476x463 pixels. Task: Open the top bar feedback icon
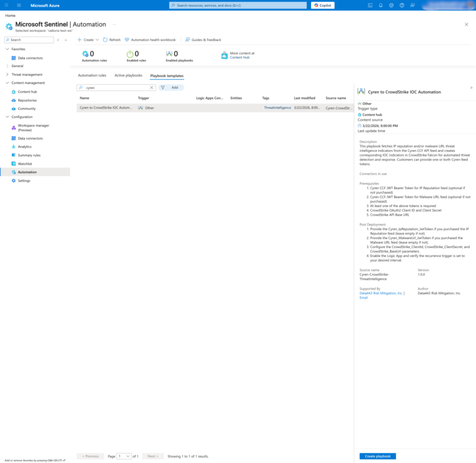click(x=413, y=5)
